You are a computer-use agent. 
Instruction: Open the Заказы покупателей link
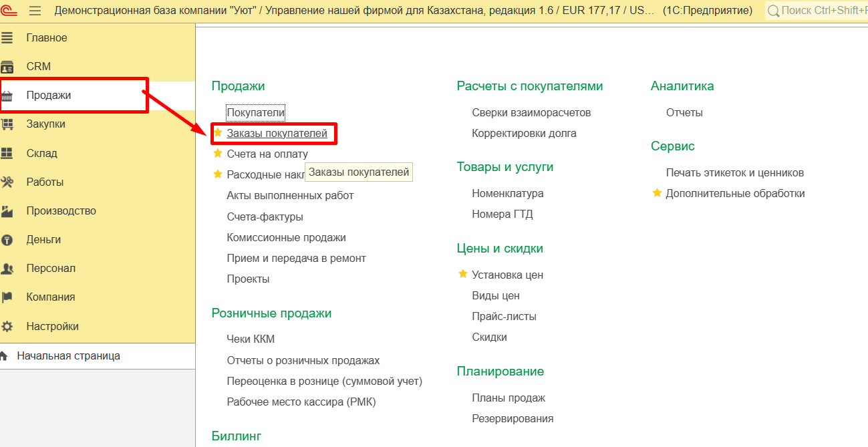tap(277, 134)
